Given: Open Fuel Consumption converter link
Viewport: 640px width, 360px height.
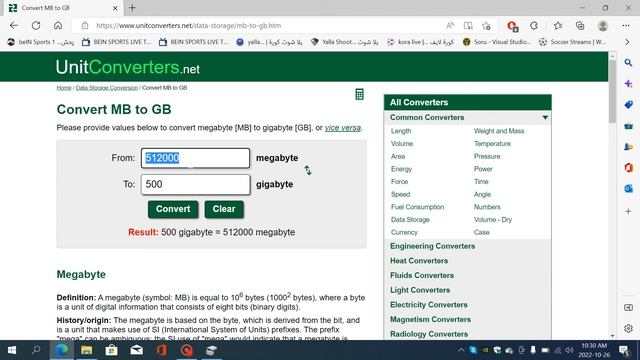Looking at the screenshot, I should (x=417, y=207).
